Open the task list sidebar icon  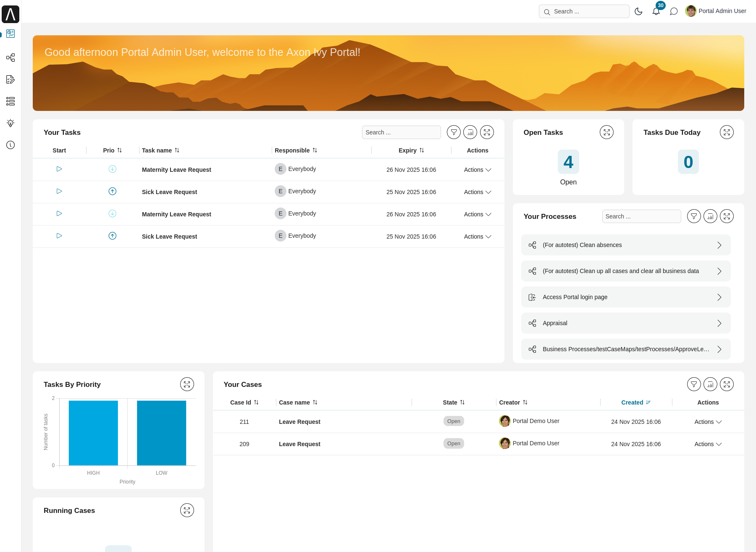point(10,79)
